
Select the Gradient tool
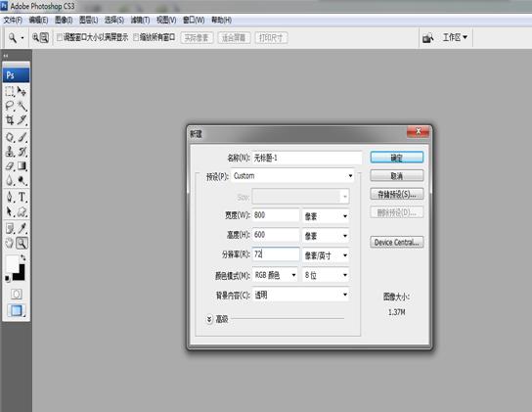point(22,165)
